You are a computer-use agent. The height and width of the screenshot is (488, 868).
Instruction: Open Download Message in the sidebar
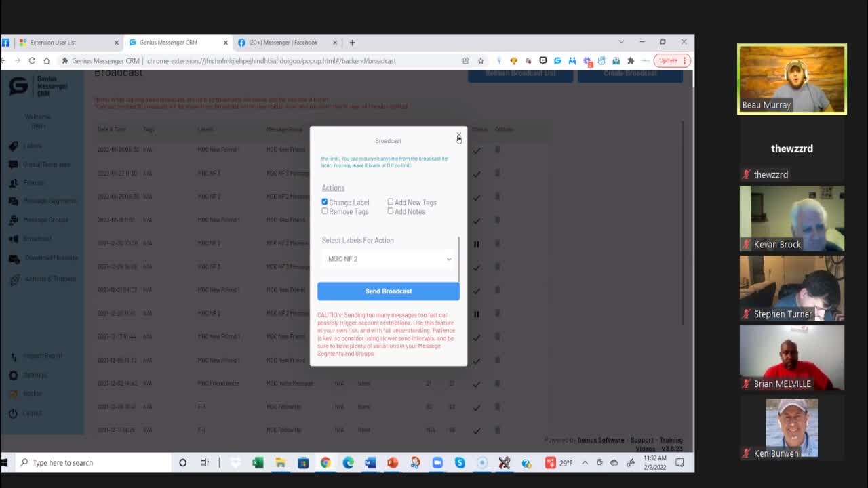[x=44, y=258]
